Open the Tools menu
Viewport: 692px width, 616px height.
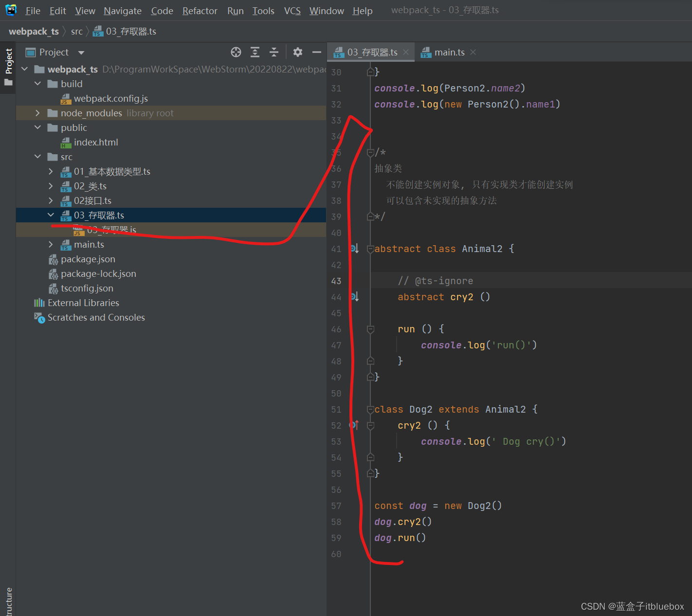(263, 11)
